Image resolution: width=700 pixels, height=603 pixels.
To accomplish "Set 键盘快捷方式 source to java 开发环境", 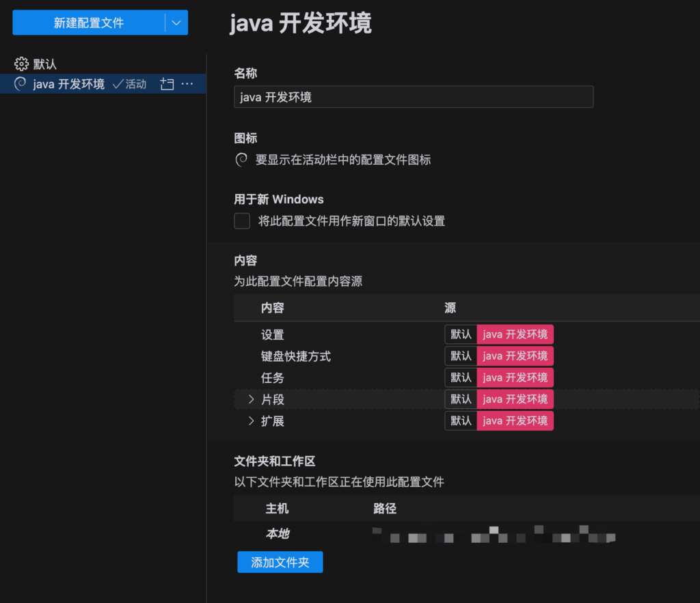I will pyautogui.click(x=515, y=356).
